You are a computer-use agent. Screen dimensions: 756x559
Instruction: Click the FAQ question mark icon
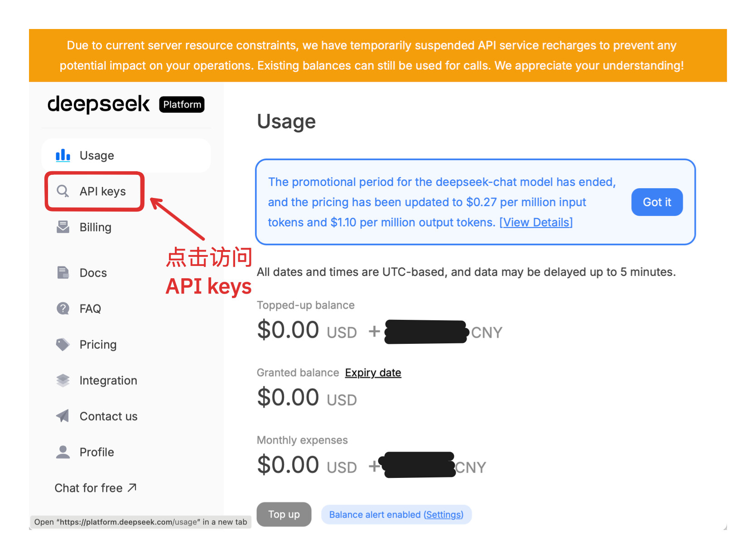[63, 308]
